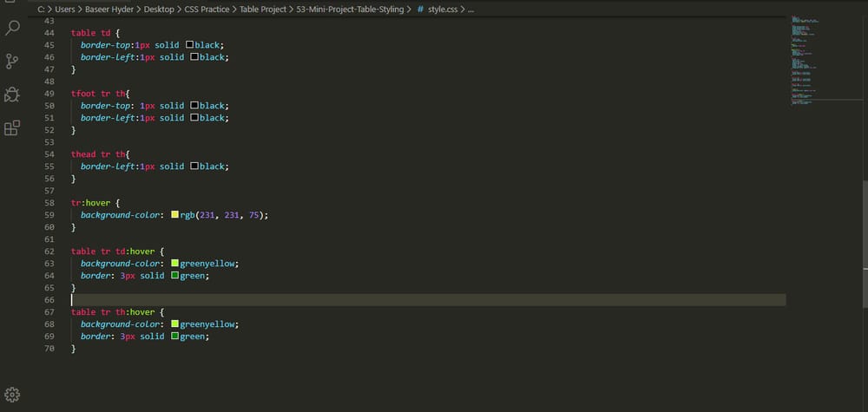Click the black color swatch on line 55
The height and width of the screenshot is (412, 868).
[194, 166]
